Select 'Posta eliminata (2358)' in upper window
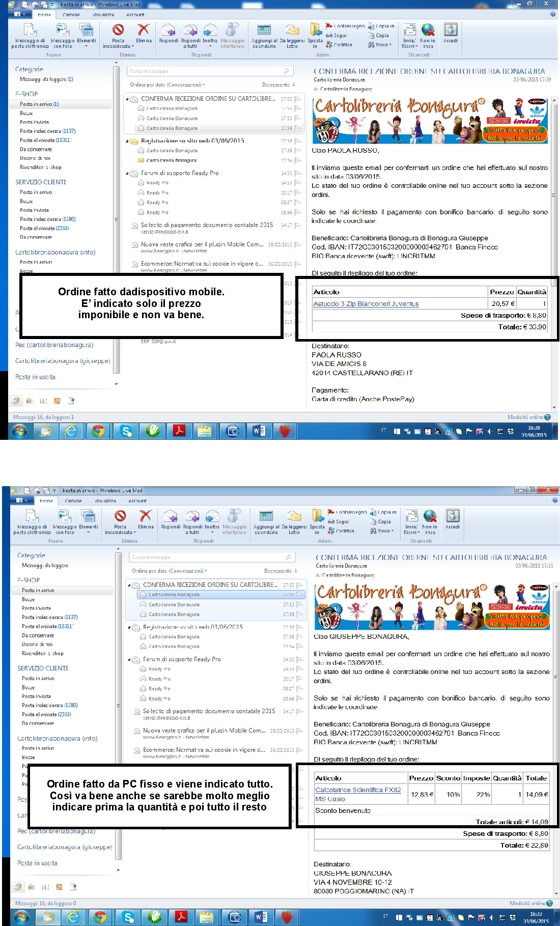The width and height of the screenshot is (560, 926). point(44,229)
